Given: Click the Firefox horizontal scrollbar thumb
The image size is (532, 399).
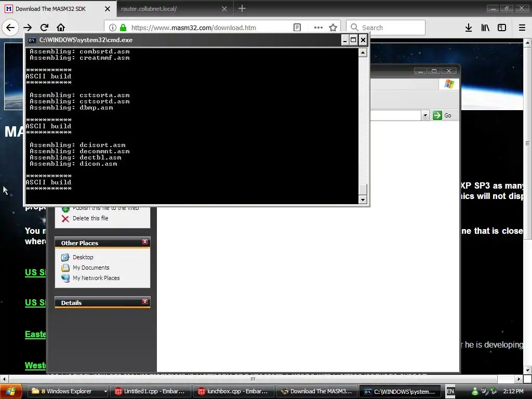Looking at the screenshot, I should (253, 379).
